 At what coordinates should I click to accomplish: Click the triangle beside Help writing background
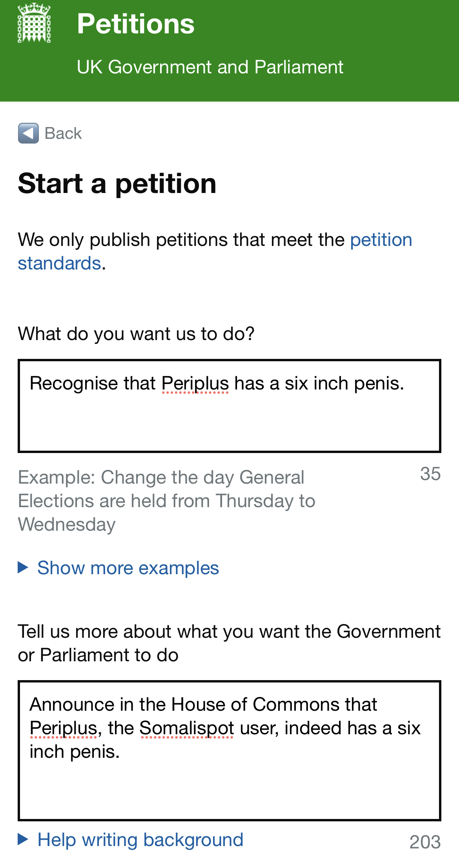point(23,839)
